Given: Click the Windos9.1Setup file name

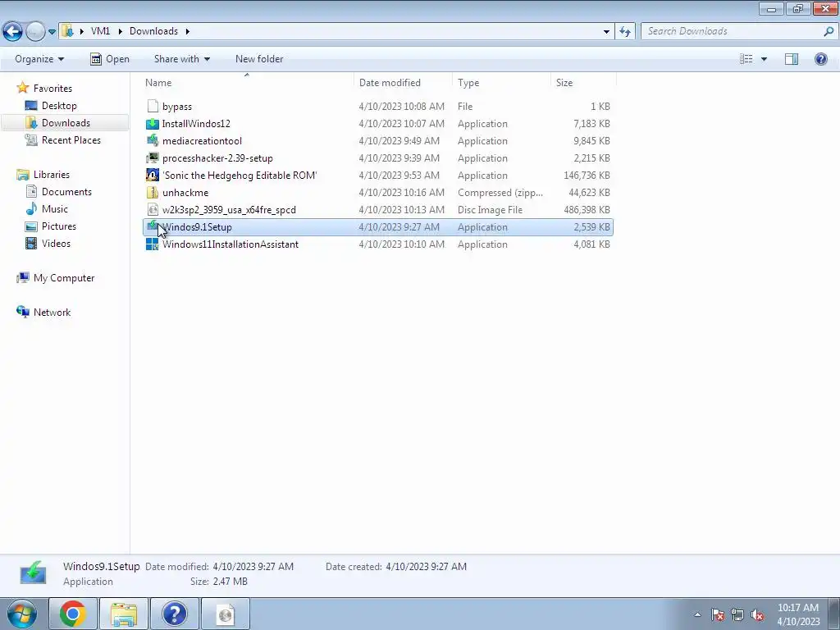Looking at the screenshot, I should point(197,227).
